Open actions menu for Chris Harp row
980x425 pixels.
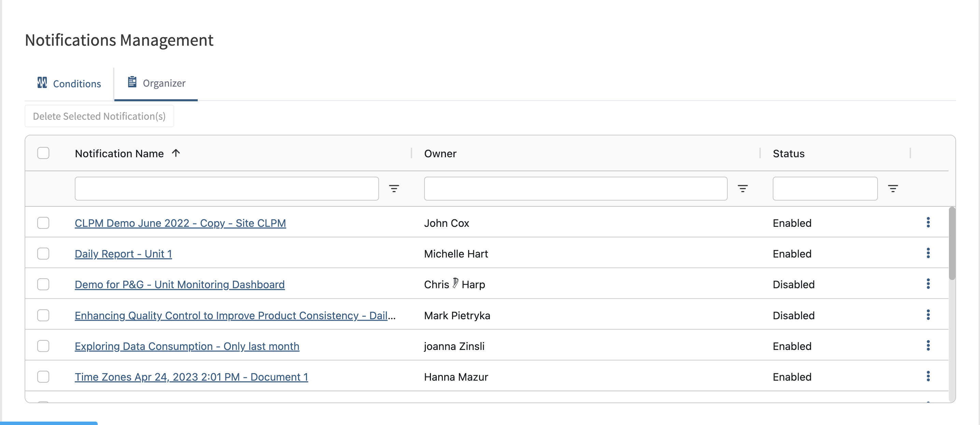tap(928, 284)
